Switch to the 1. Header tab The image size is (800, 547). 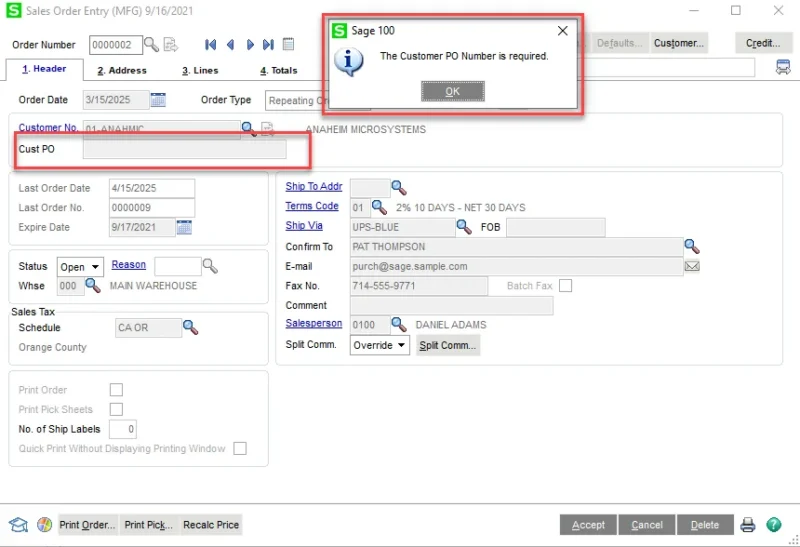(x=44, y=69)
